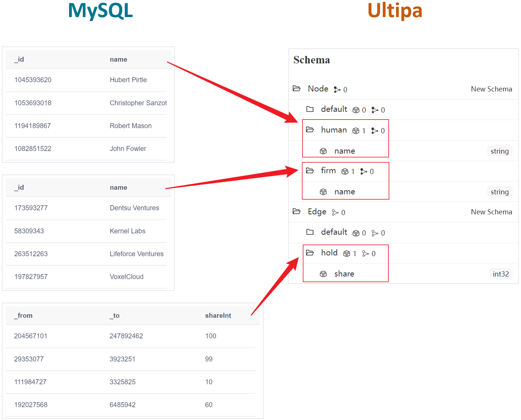Screen dimensions: 521x420
Task: Collapse the Edge schema folder icon
Action: [x=296, y=212]
